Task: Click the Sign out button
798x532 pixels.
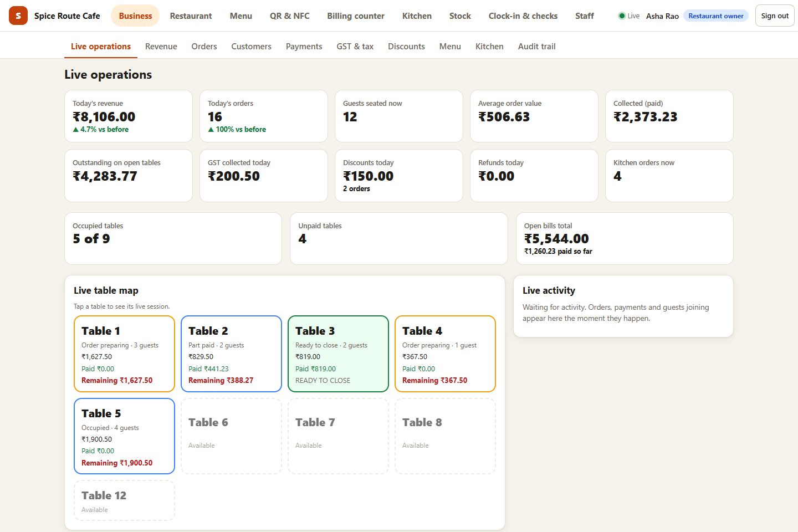Action: point(775,16)
